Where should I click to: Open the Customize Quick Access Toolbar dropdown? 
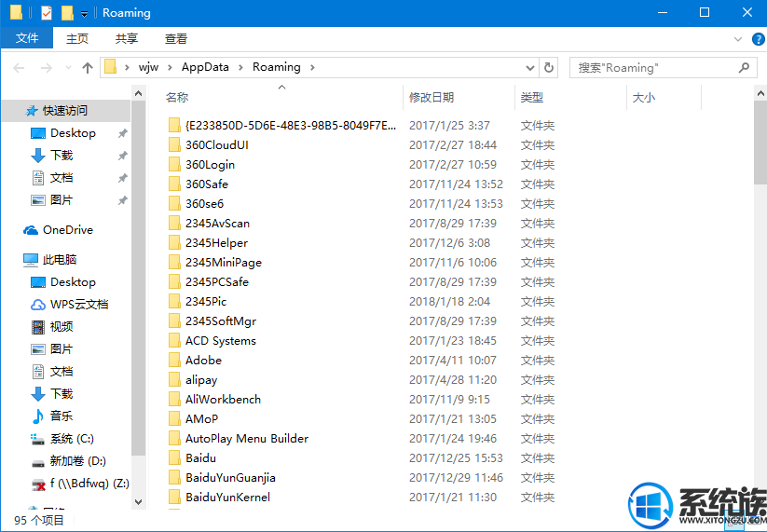(84, 14)
